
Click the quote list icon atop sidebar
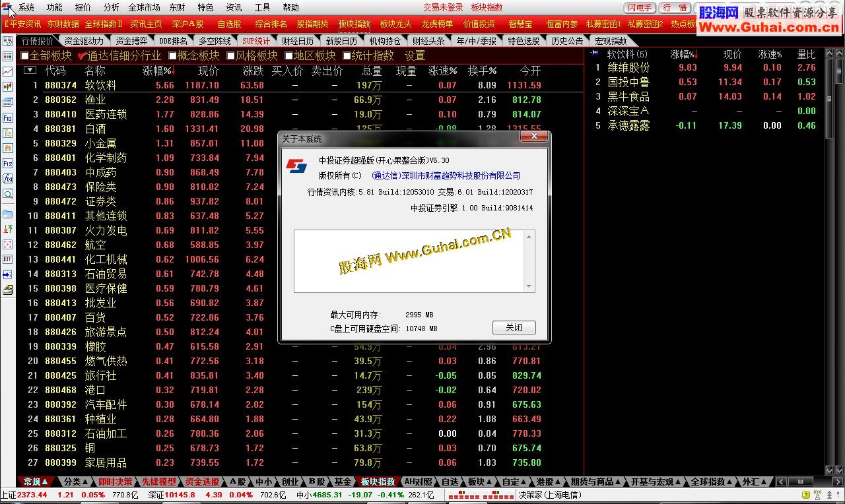tap(8, 41)
